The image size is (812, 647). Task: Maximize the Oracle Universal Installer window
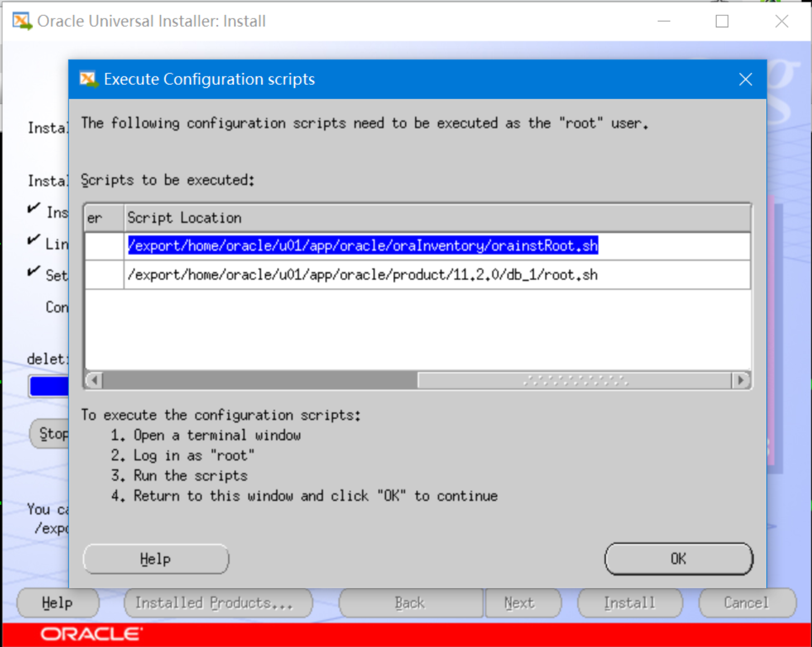[722, 21]
